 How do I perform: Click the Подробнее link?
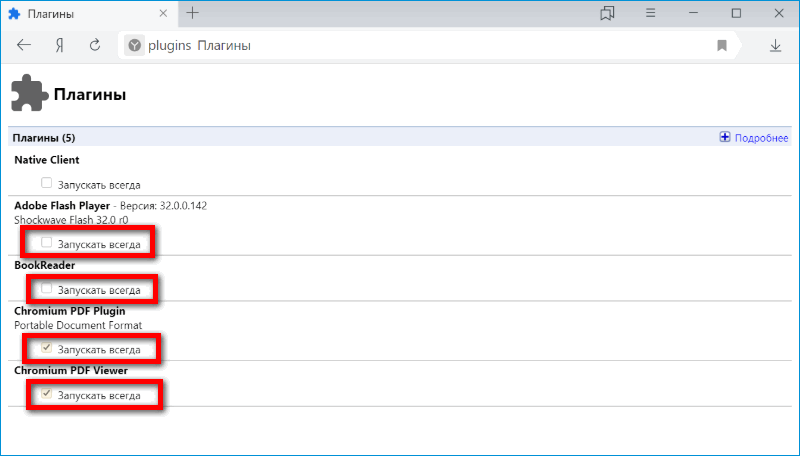(x=761, y=138)
